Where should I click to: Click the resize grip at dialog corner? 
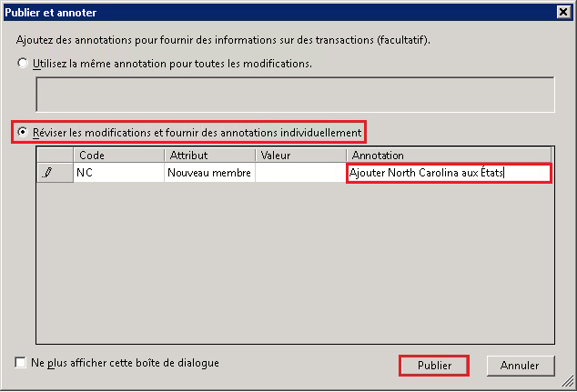coord(567,381)
